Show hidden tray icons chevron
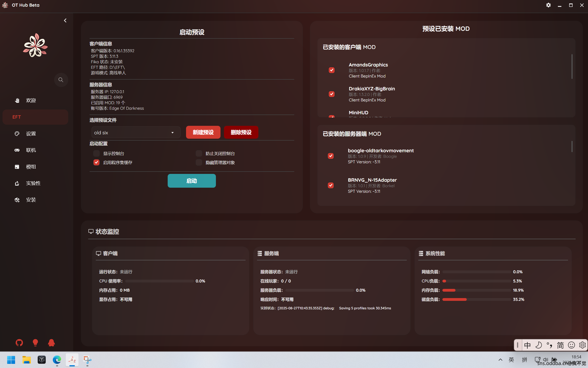This screenshot has width=588, height=368. [x=500, y=360]
